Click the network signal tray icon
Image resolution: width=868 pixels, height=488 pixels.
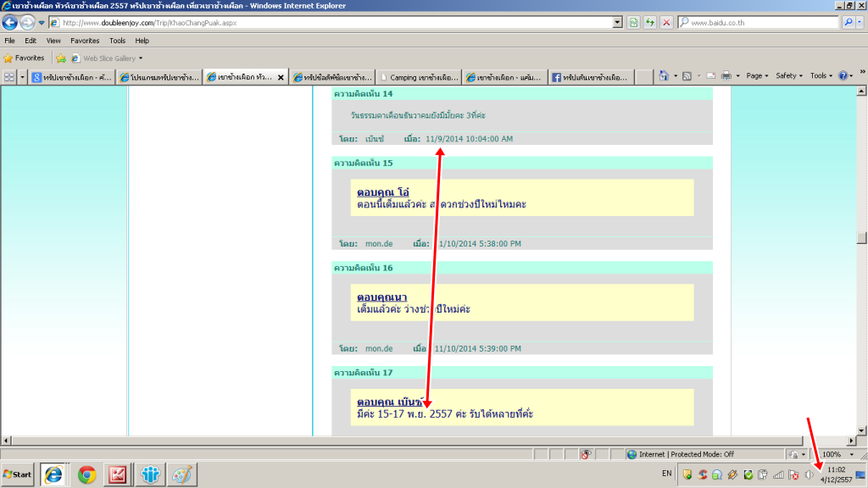coord(778,474)
